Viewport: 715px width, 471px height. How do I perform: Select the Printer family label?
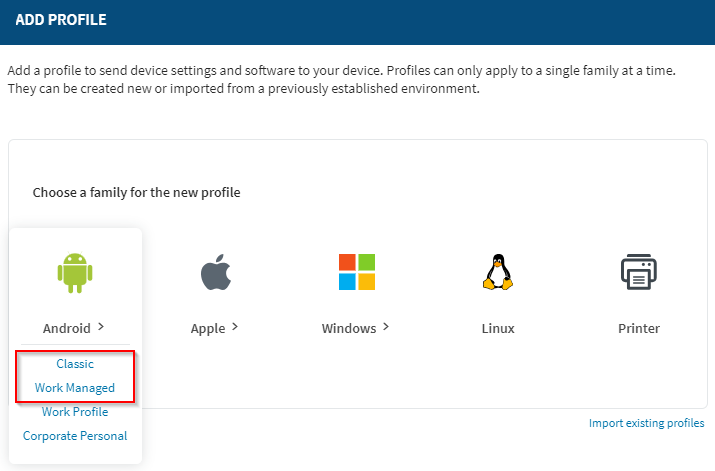[637, 328]
